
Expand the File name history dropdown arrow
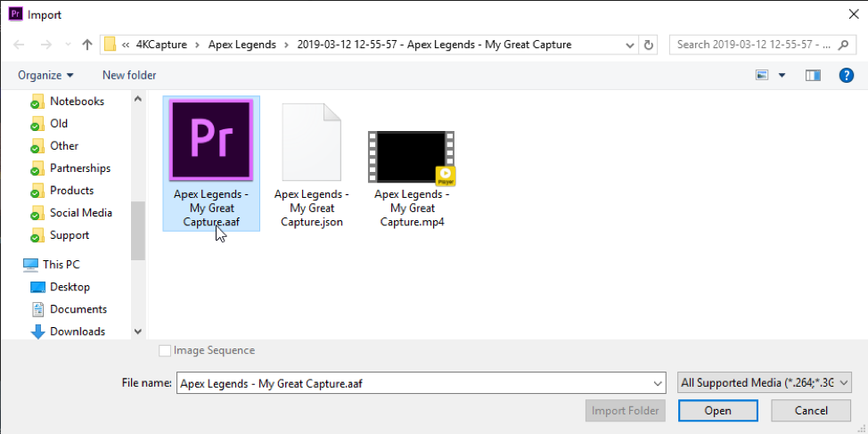pos(658,383)
